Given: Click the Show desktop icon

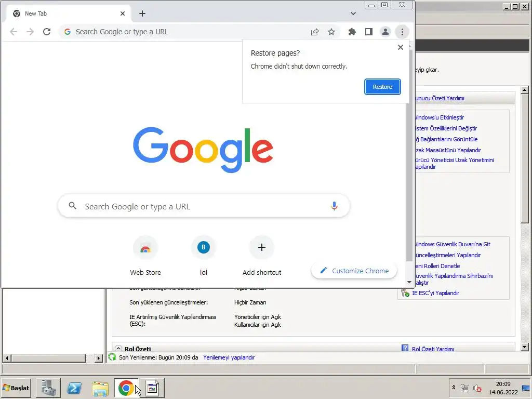Looking at the screenshot, I should click(526, 388).
